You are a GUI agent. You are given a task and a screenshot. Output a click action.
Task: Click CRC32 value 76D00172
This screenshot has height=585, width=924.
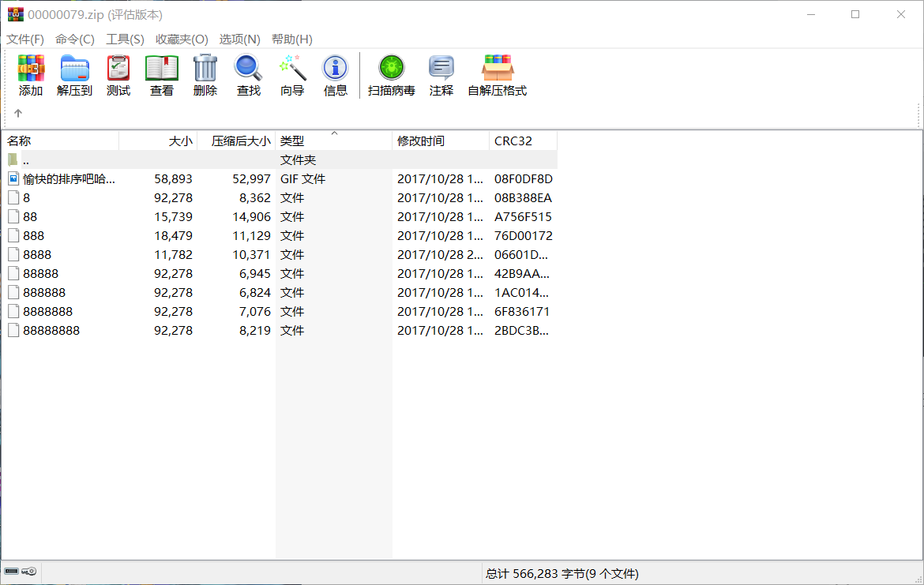pyautogui.click(x=524, y=235)
